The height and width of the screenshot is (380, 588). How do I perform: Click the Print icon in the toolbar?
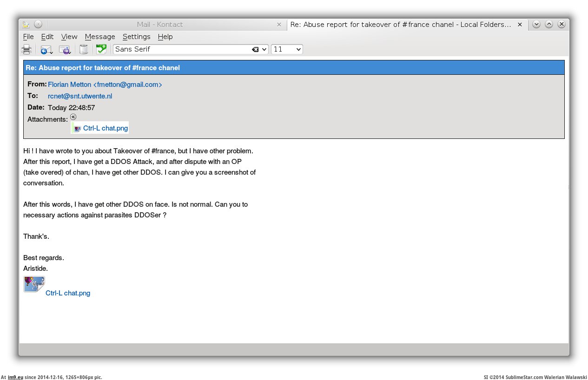click(x=26, y=49)
